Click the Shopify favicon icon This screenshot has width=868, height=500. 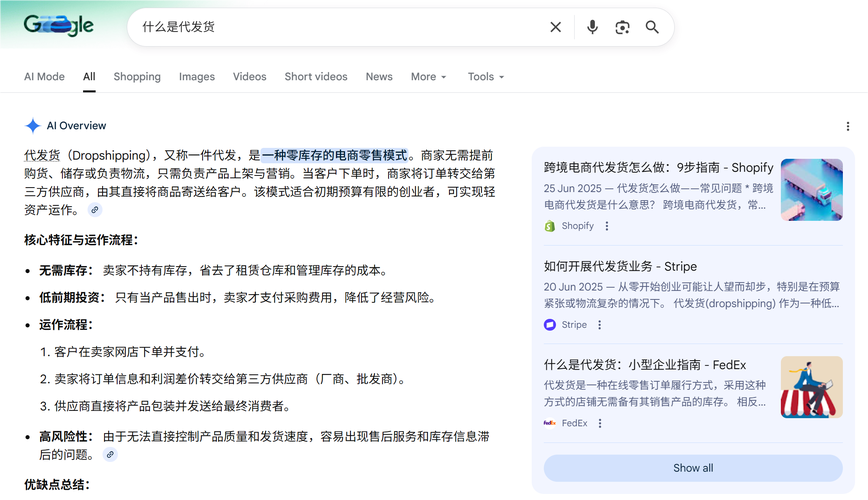pyautogui.click(x=550, y=226)
